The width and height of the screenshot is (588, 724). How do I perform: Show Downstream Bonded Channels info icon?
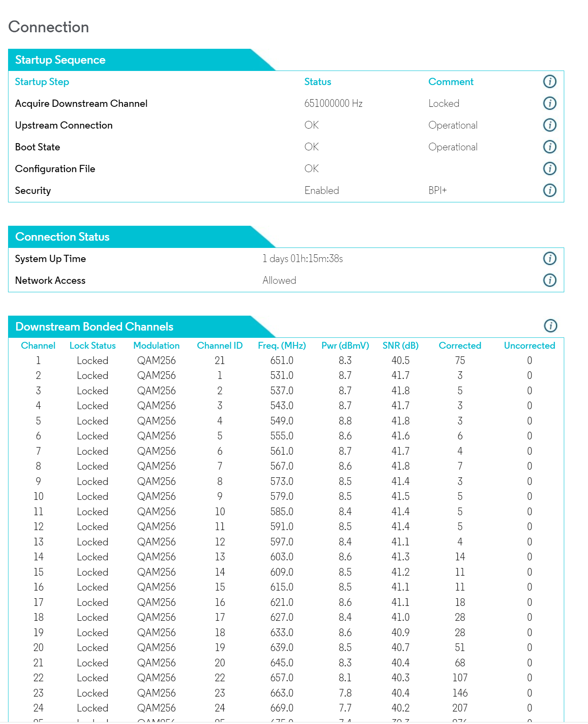[x=550, y=326]
